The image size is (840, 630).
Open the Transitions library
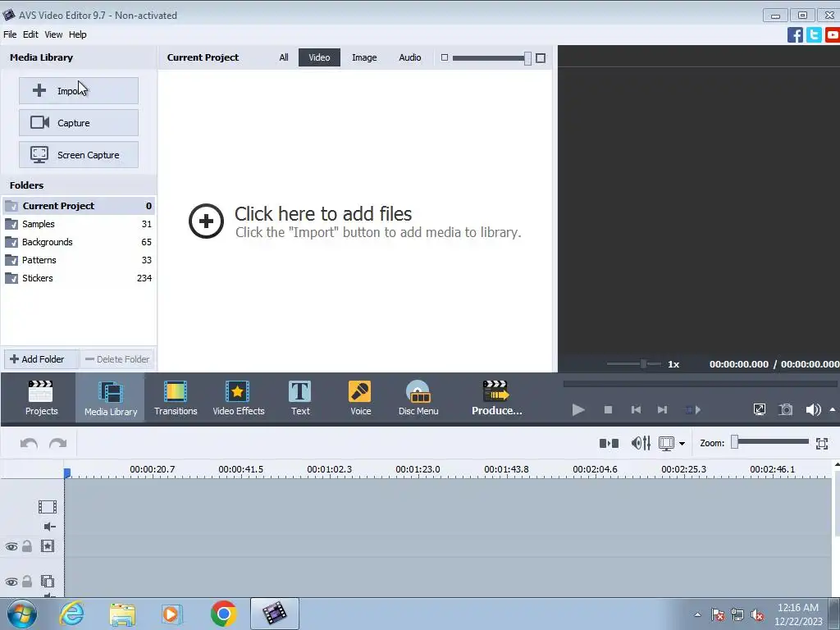176,398
